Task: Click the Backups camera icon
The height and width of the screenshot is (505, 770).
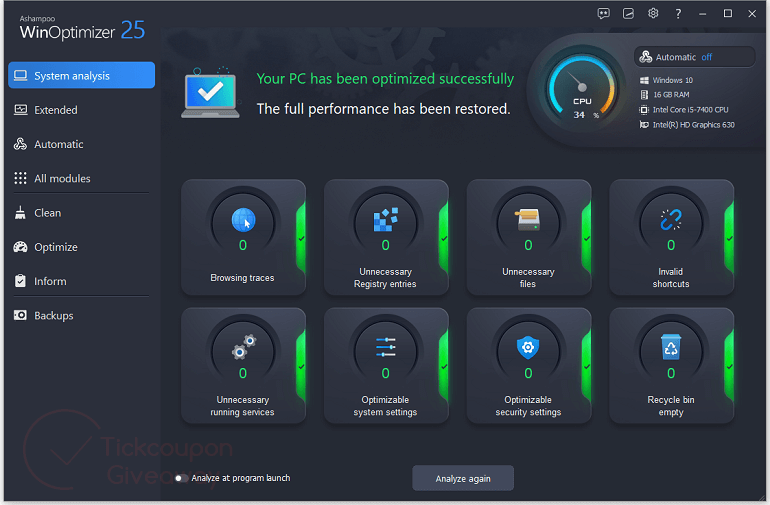Action: click(20, 315)
